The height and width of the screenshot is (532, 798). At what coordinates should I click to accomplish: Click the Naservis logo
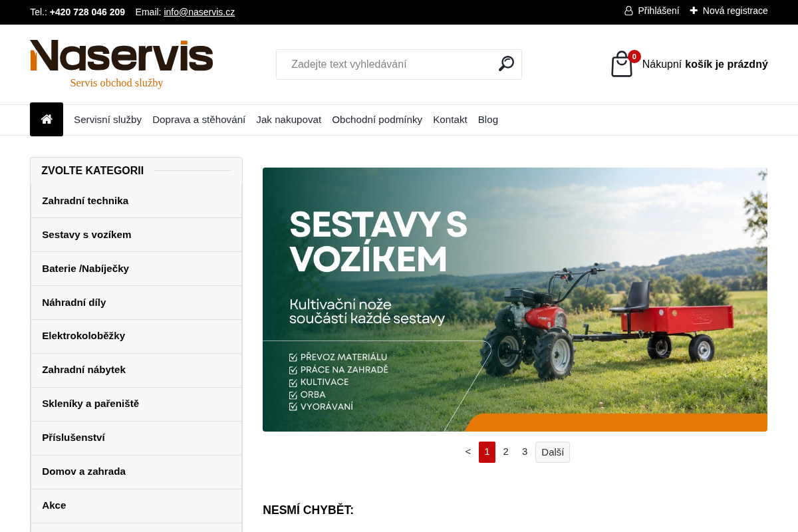point(122,56)
